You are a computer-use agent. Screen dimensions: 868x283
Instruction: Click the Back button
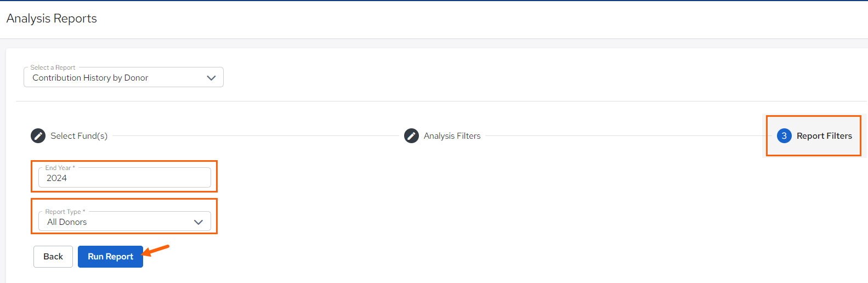click(x=53, y=257)
